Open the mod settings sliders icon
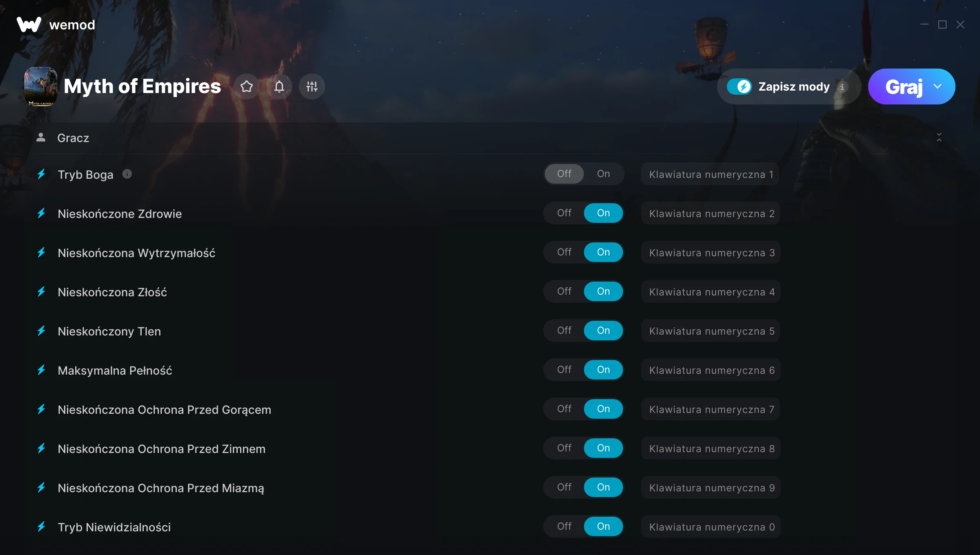This screenshot has width=980, height=555. click(312, 87)
